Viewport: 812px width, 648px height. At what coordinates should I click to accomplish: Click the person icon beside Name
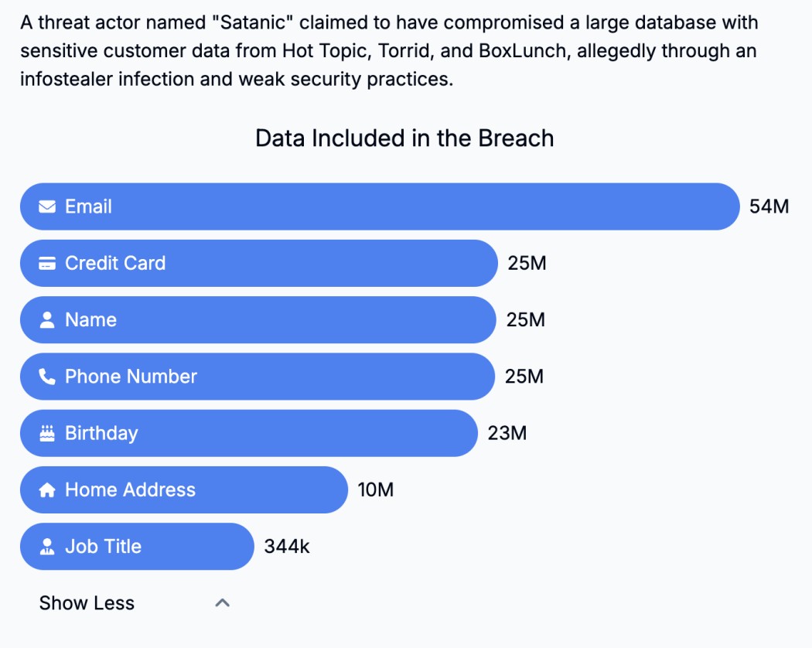[47, 320]
